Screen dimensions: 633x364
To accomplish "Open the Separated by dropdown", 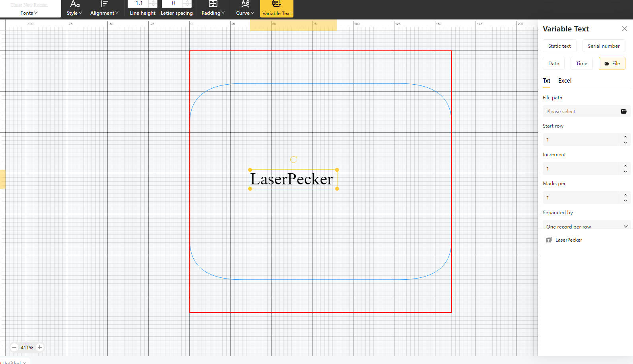I will tap(586, 226).
